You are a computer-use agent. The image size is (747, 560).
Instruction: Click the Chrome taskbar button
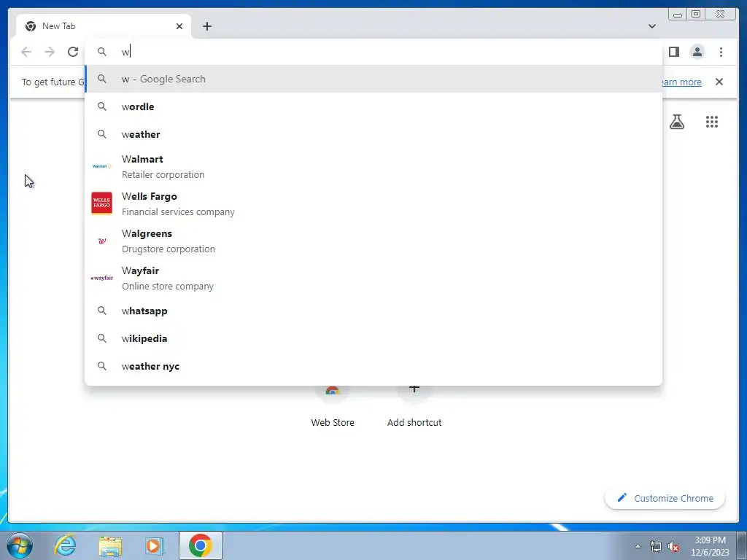tap(201, 545)
